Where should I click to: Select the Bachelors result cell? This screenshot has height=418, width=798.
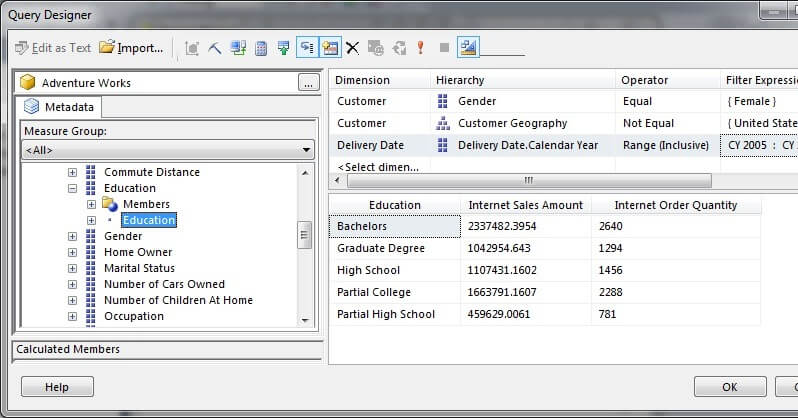pos(395,226)
